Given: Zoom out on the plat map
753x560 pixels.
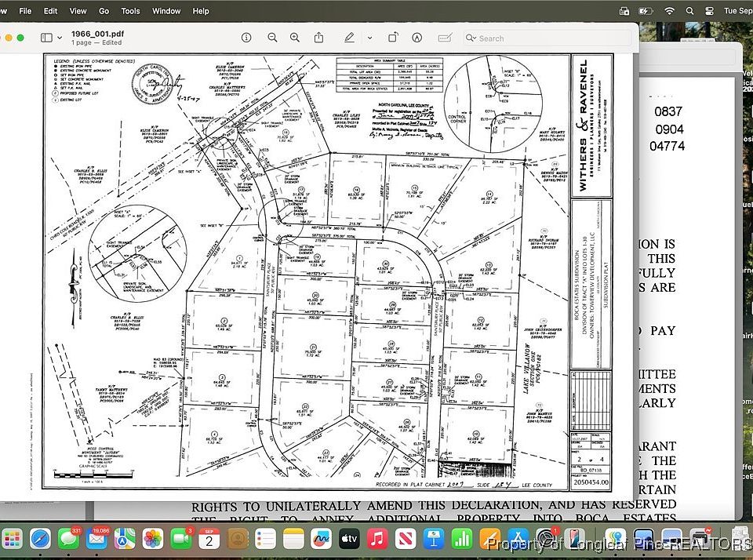Looking at the screenshot, I should [x=272, y=38].
